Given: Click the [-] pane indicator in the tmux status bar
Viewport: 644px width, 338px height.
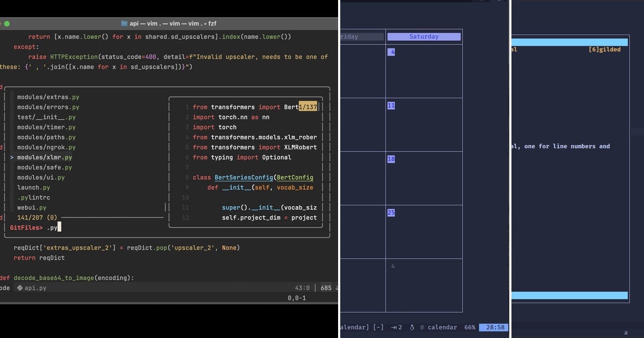Looking at the screenshot, I should 379,327.
